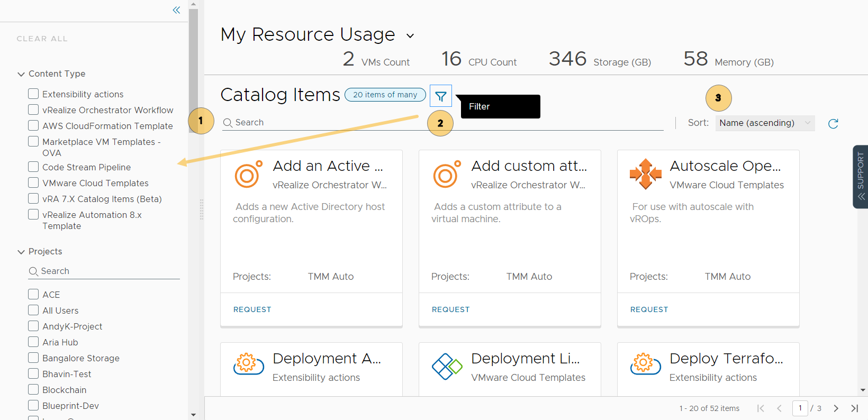
Task: Collapse the Projects filter section
Action: pos(21,252)
